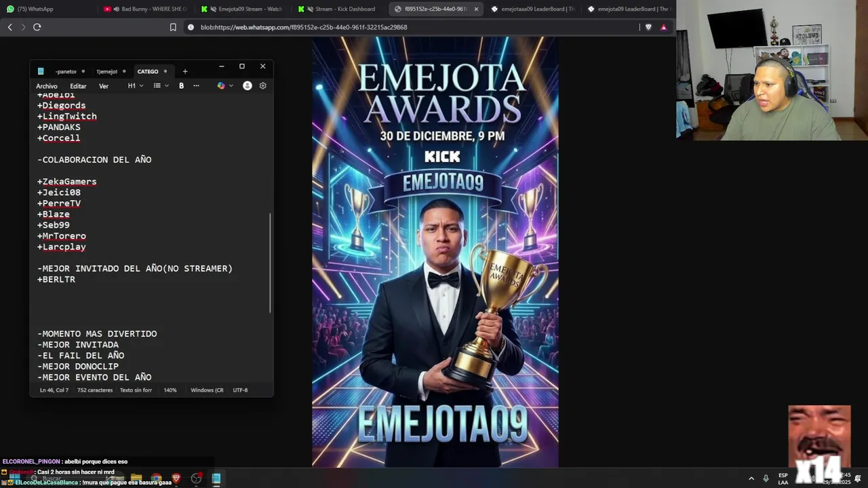Close the Notepad window
The height and width of the screenshot is (488, 868).
tap(263, 66)
